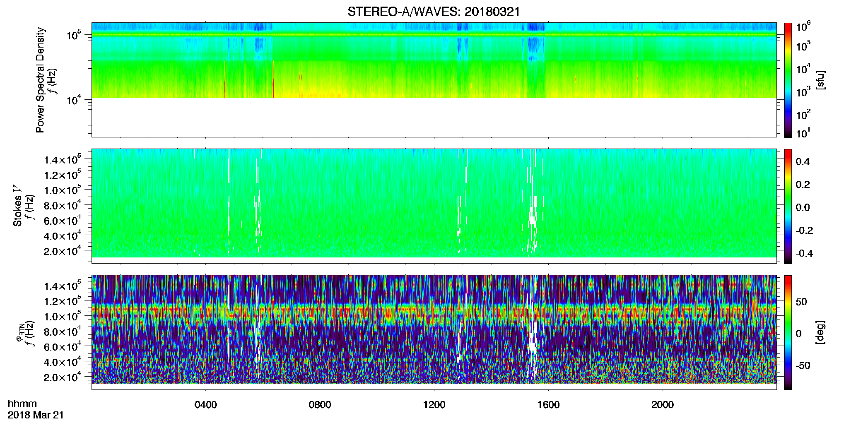Select the 0400 time tick label
This screenshot has height=447, width=868.
click(x=205, y=404)
